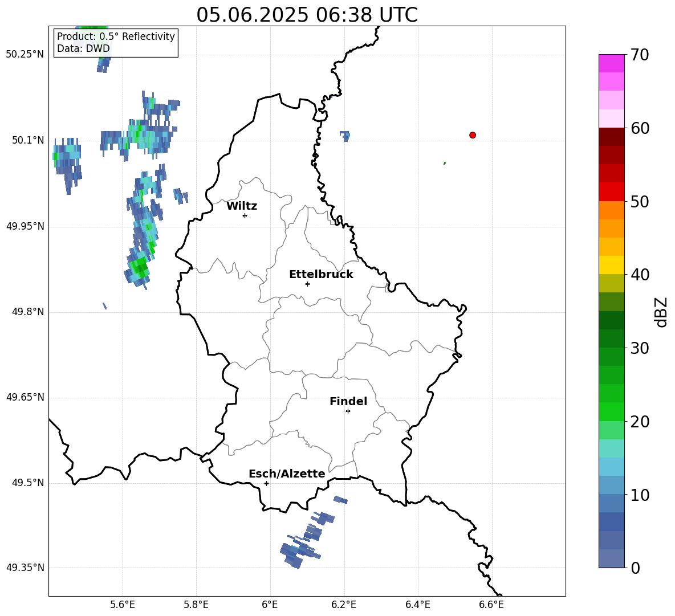This screenshot has width=675, height=616.
Task: Click the yellow colorbar segment near 40
Action: (611, 265)
